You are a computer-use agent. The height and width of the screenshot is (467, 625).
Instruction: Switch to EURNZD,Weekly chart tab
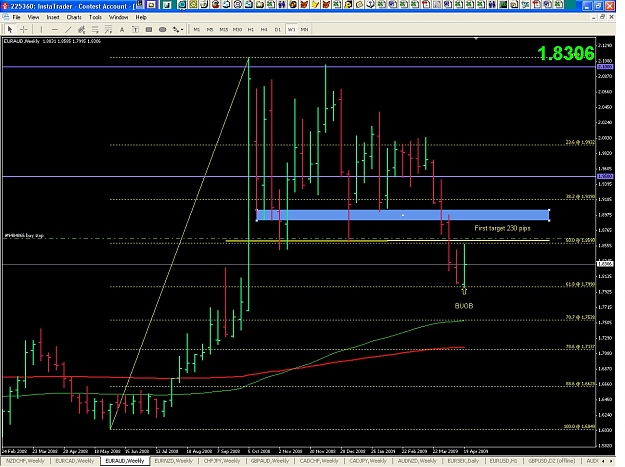click(173, 461)
